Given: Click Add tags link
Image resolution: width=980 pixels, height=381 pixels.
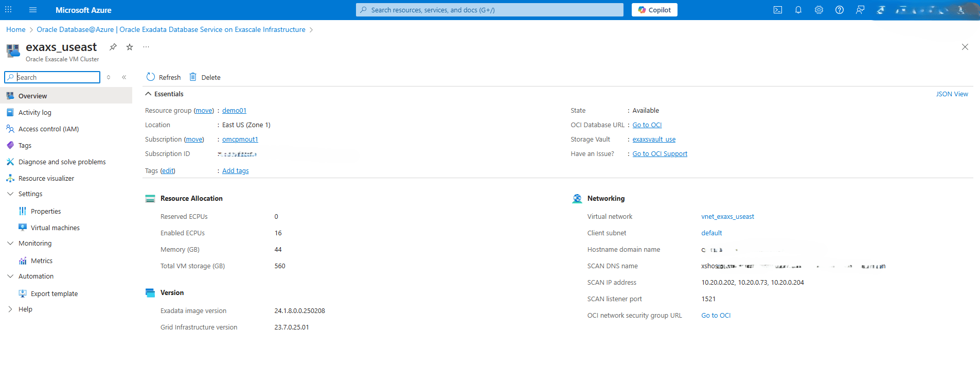Looking at the screenshot, I should [236, 170].
